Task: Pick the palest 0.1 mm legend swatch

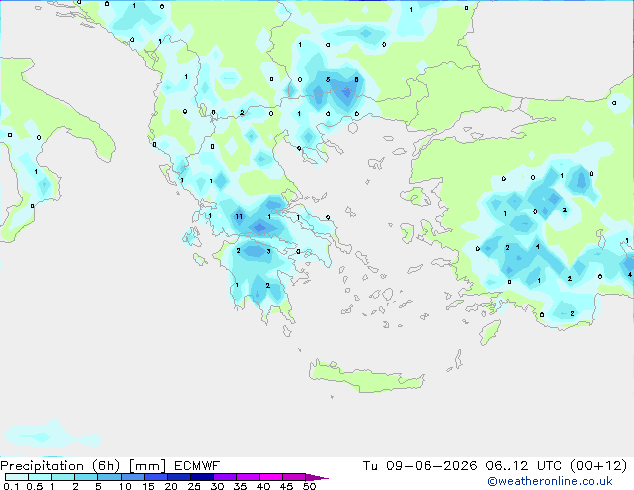Action: point(17,477)
